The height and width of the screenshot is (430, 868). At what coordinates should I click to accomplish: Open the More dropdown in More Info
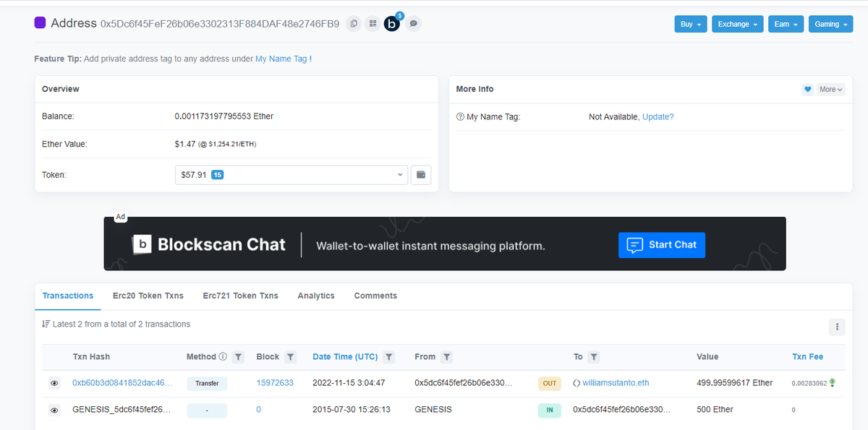[830, 90]
